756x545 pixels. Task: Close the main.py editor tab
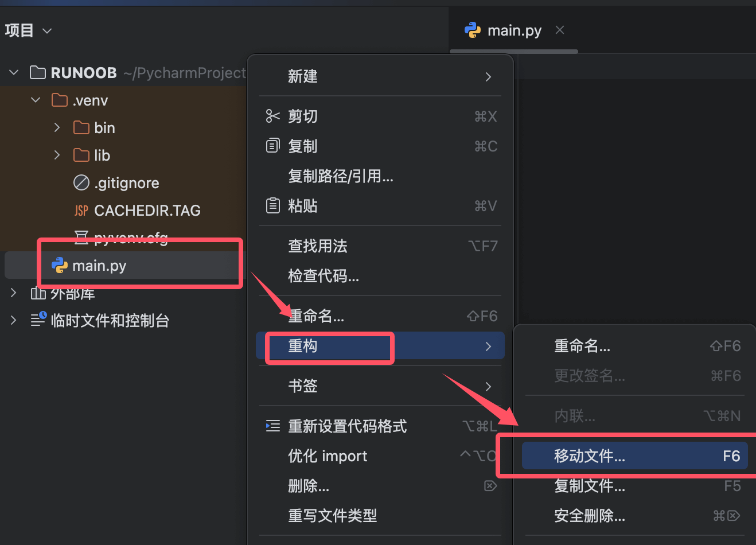[560, 30]
